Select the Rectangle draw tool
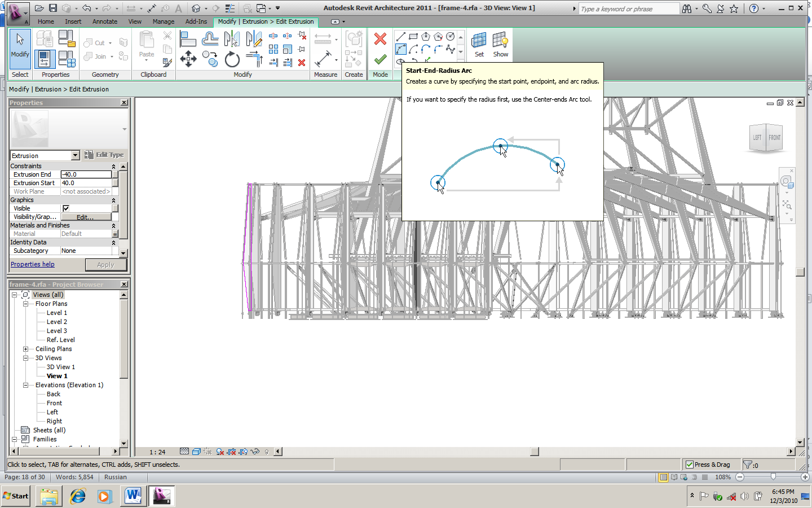 point(413,37)
